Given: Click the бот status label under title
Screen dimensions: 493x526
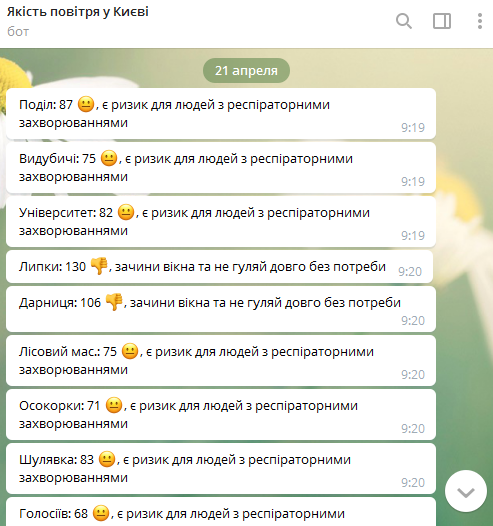Looking at the screenshot, I should [x=18, y=32].
